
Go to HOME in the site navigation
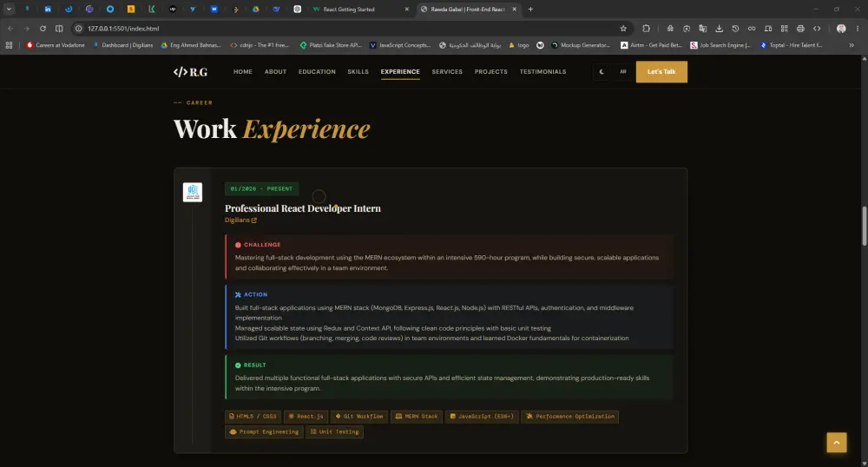[243, 72]
